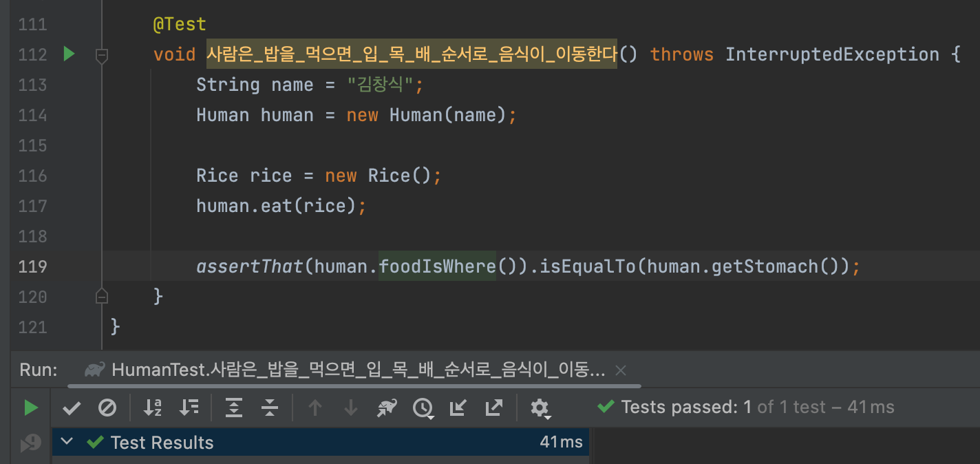980x464 pixels.
Task: Toggle the Show Ignored tests filter
Action: coord(107,408)
